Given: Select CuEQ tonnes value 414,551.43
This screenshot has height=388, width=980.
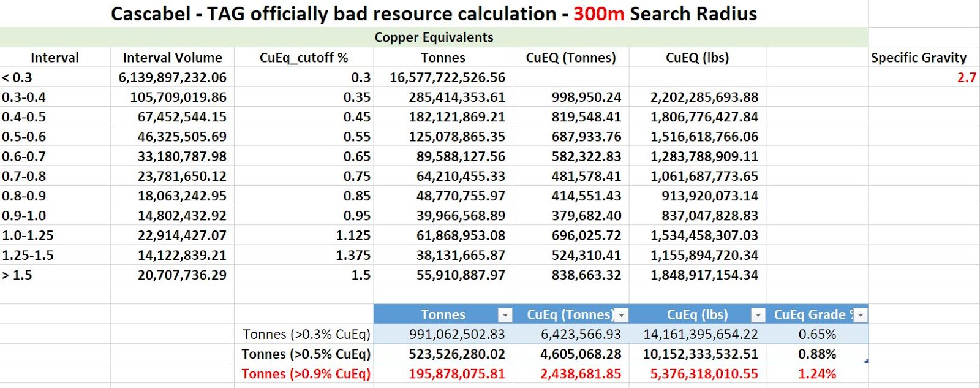Looking at the screenshot, I should (x=571, y=196).
